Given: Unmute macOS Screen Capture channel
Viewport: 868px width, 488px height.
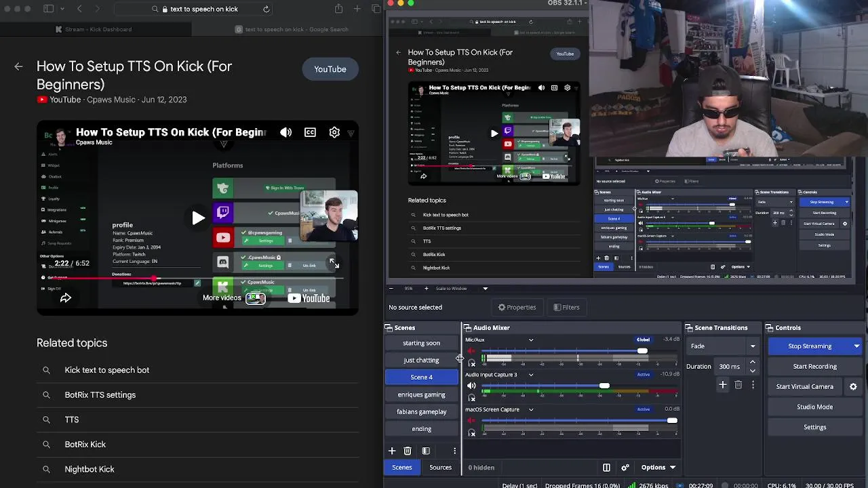Looking at the screenshot, I should pos(471,421).
